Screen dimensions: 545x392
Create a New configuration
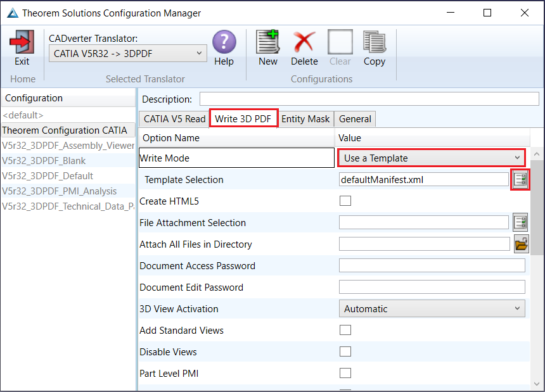[x=267, y=42]
